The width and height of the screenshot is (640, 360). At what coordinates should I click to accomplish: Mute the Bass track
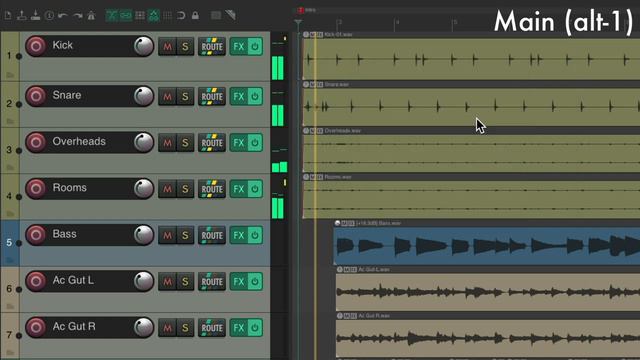click(167, 235)
